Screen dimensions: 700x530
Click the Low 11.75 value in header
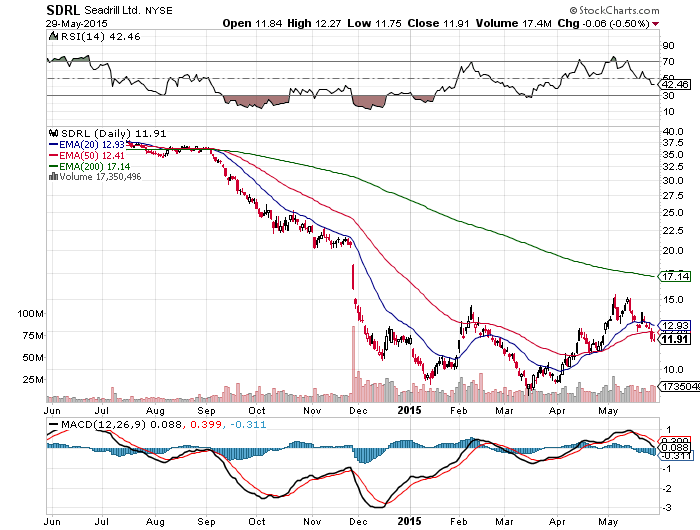[x=374, y=23]
